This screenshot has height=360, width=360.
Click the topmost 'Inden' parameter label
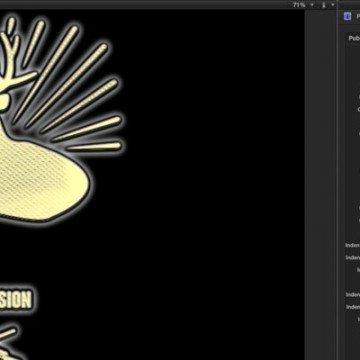[353, 245]
